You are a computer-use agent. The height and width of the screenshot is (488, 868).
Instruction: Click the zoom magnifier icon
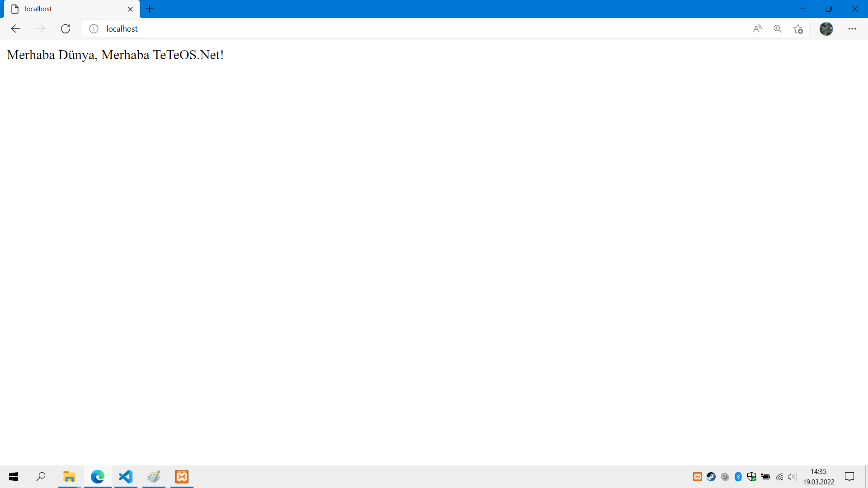coord(778,29)
